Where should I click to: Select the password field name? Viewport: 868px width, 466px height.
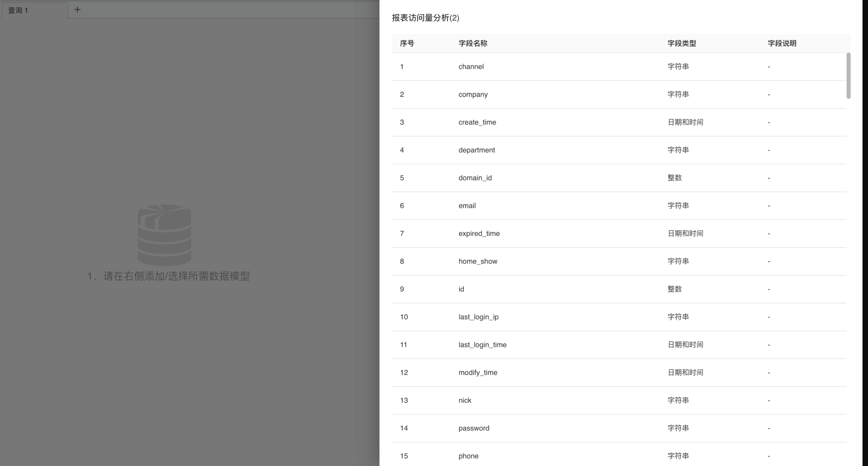pyautogui.click(x=474, y=428)
